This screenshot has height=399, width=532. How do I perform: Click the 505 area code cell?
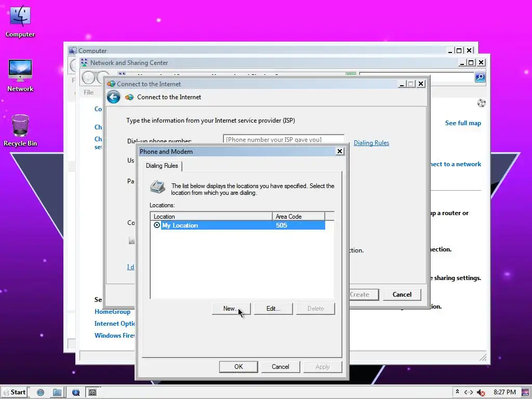(281, 225)
